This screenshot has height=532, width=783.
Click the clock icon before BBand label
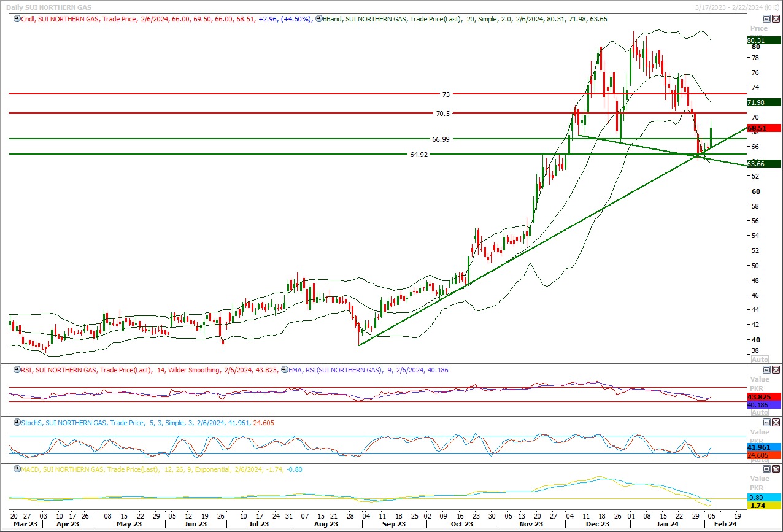click(x=318, y=19)
